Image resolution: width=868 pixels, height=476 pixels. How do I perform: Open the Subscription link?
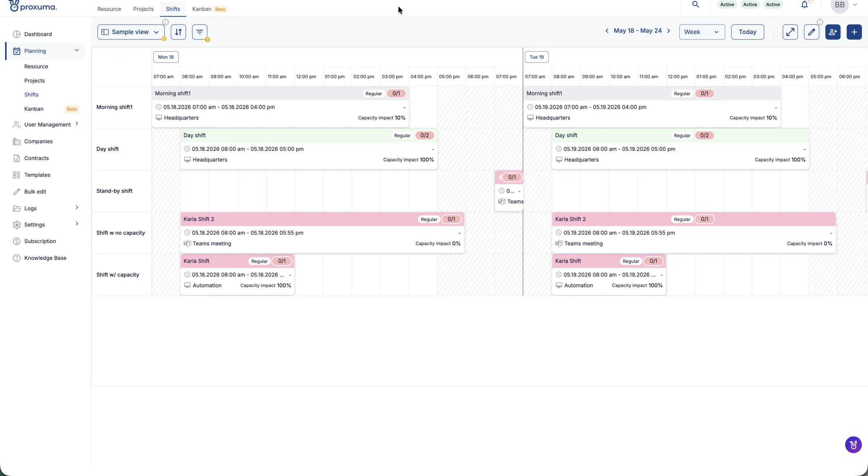pos(40,241)
